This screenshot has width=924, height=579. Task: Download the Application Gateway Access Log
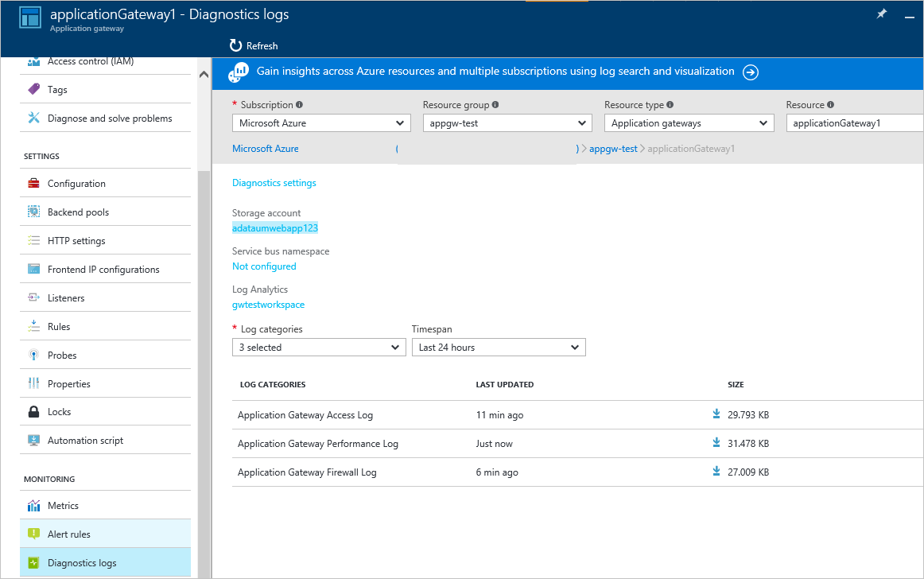point(716,414)
